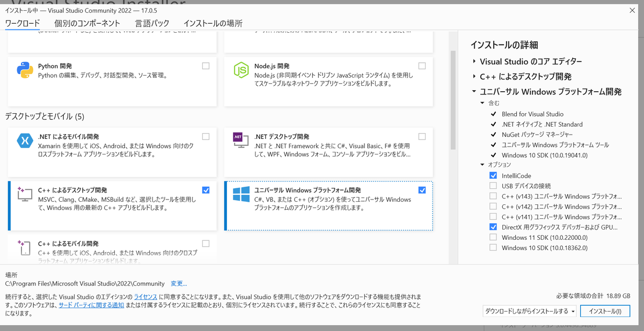Enable the Node.js 開発 workload checkbox
This screenshot has height=331, width=644.
coord(422,66)
